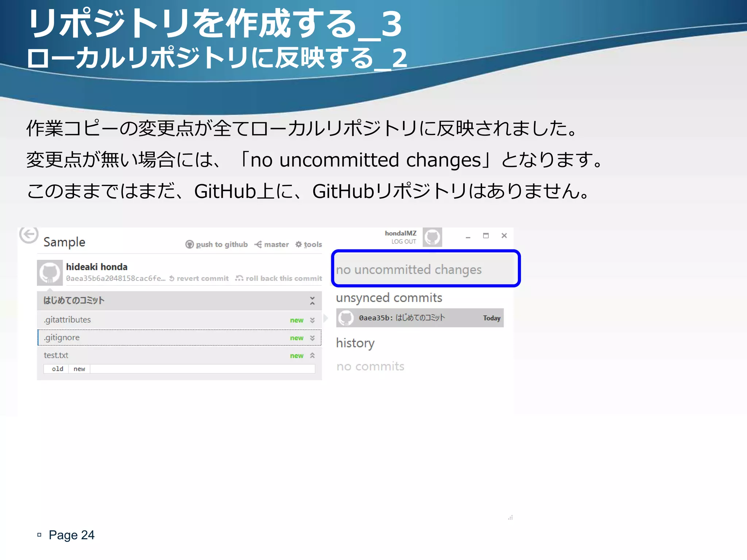Click the old column in test.txt diff
Viewport: 747px width, 560px height.
point(57,369)
